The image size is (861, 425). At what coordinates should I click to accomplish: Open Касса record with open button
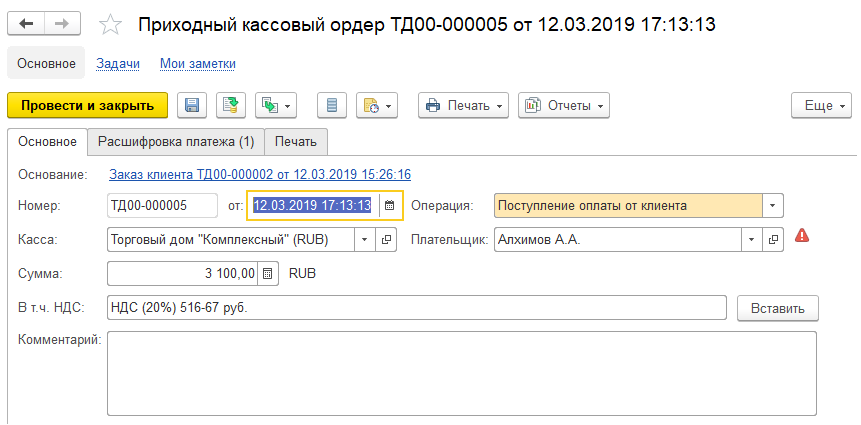387,240
